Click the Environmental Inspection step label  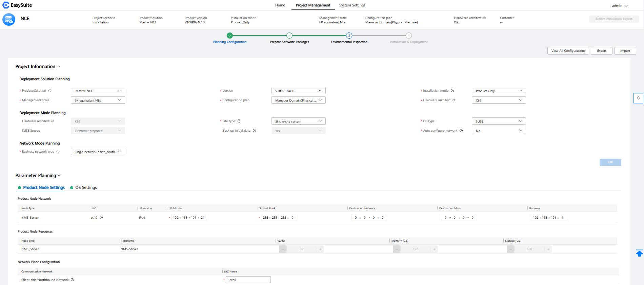(x=349, y=42)
